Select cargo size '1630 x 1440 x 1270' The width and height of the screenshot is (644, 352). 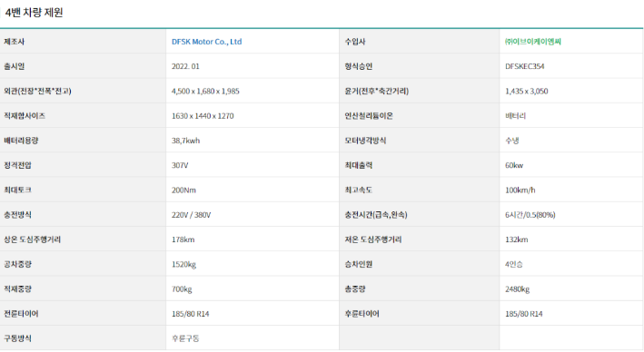click(203, 116)
